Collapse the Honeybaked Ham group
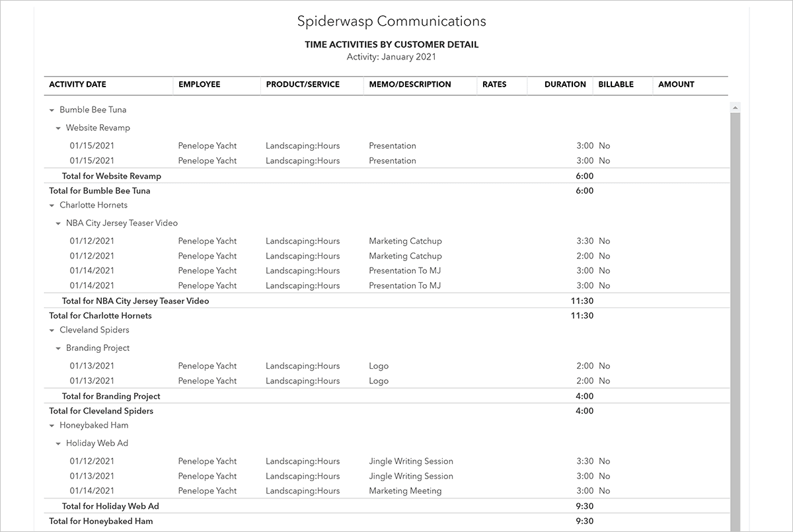 (x=52, y=426)
